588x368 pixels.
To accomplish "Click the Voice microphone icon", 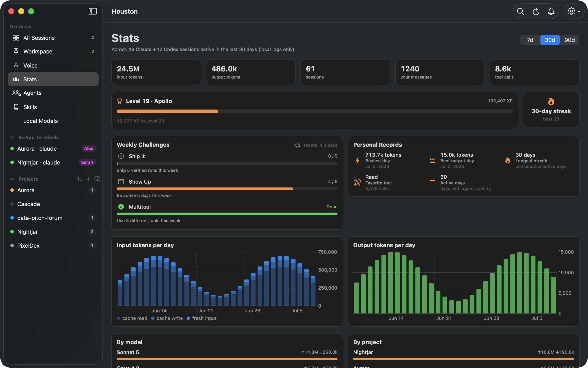I will pyautogui.click(x=16, y=65).
